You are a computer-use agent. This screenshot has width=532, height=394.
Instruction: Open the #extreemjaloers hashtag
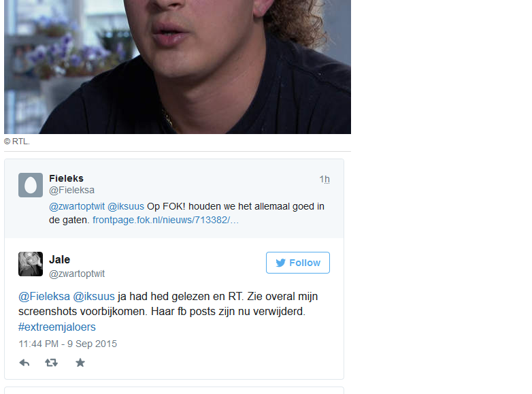(x=57, y=327)
